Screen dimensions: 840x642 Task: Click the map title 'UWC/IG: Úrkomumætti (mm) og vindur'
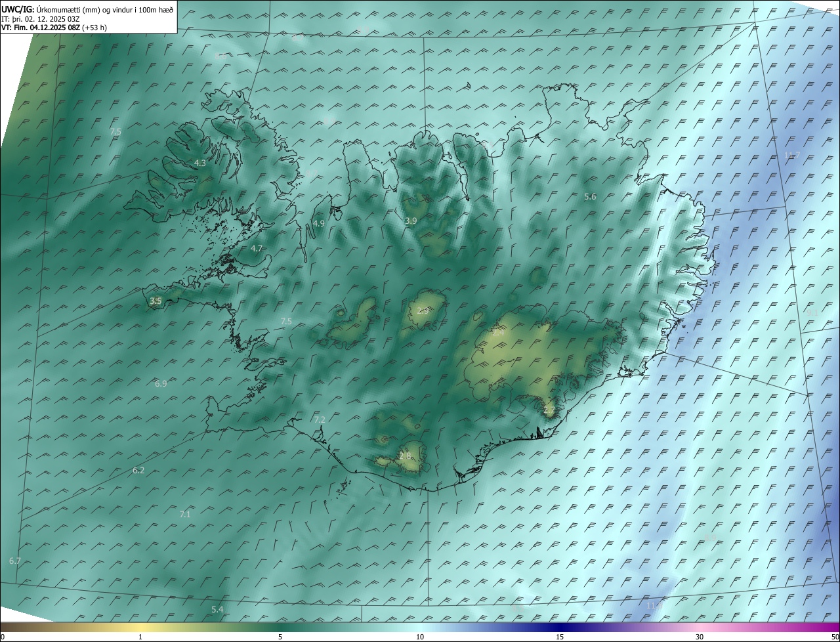(x=87, y=9)
